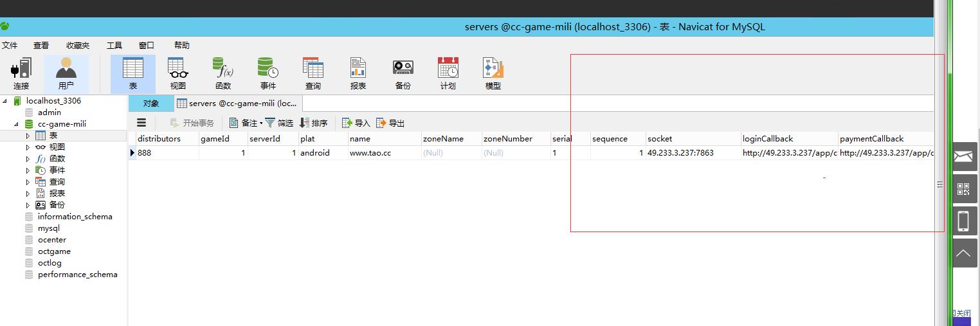The height and width of the screenshot is (326, 980).
Task: Select the 视图 (View) toolbar icon
Action: pos(177,73)
